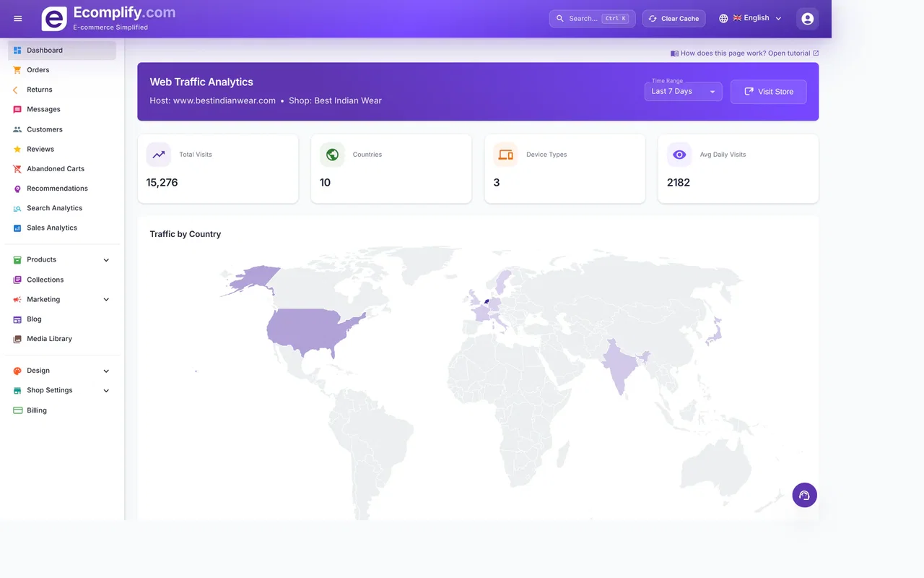The height and width of the screenshot is (578, 924).
Task: Click the Recommendations bulb icon
Action: point(17,189)
